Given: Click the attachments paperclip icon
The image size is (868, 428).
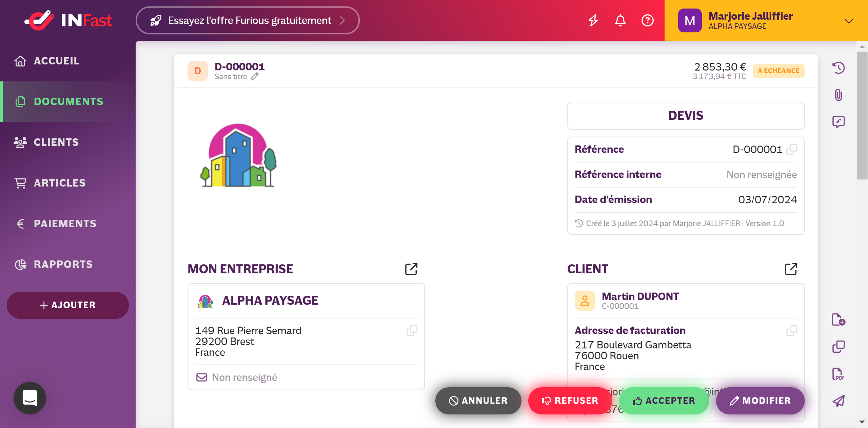Looking at the screenshot, I should coord(838,95).
